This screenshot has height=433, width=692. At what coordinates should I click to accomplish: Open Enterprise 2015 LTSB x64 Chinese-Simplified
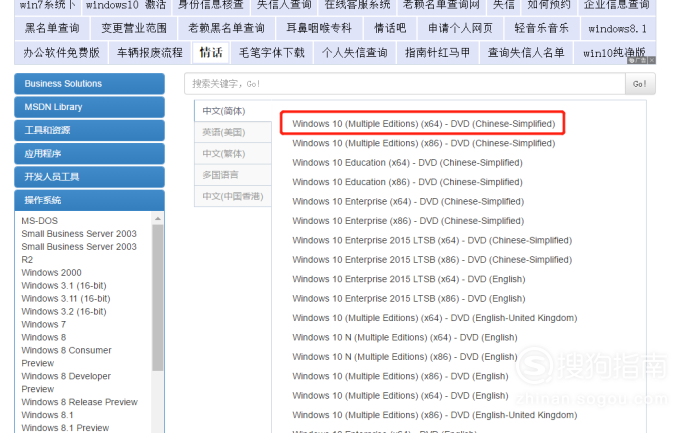[x=432, y=240]
